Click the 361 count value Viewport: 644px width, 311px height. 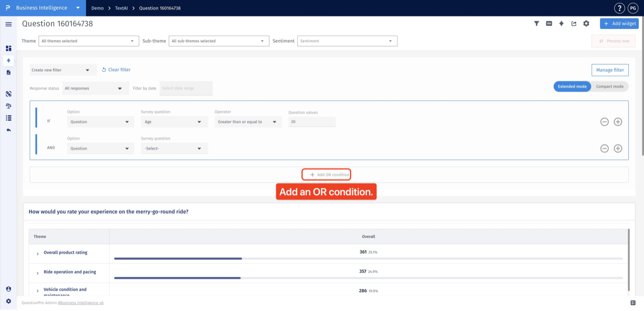pos(363,252)
